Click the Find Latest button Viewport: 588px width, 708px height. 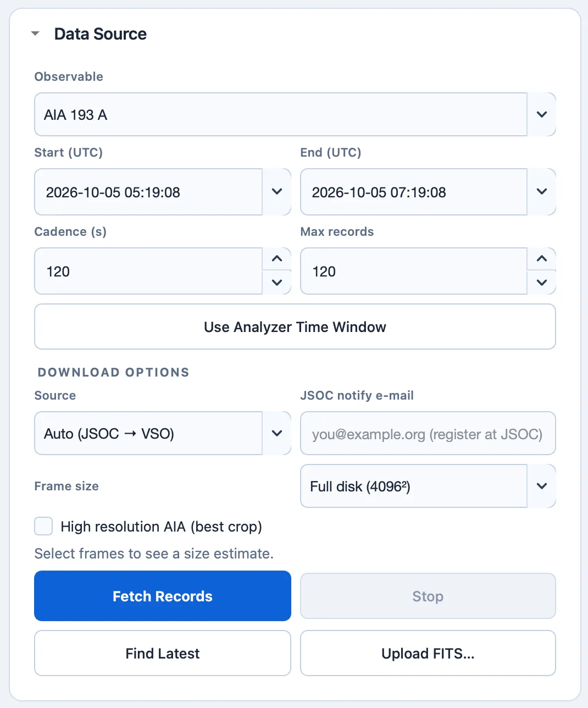pos(163,653)
